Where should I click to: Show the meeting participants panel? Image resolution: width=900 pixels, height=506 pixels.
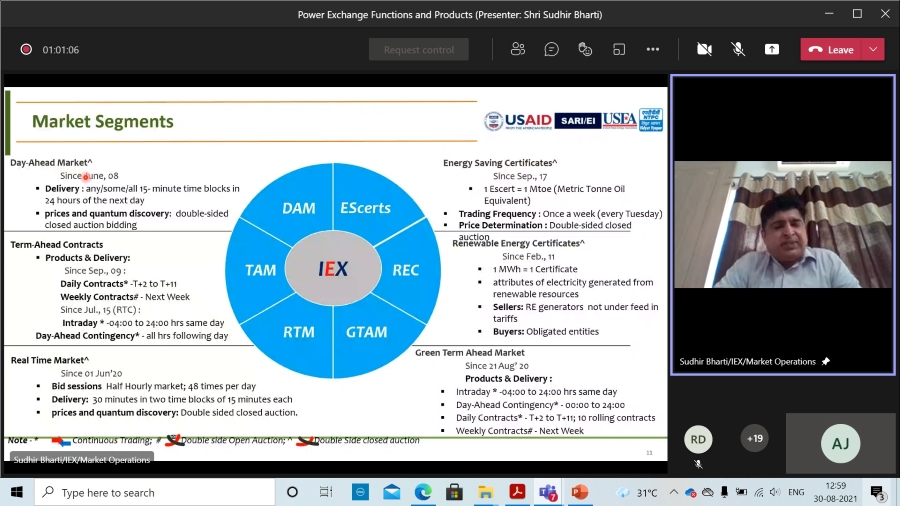518,49
